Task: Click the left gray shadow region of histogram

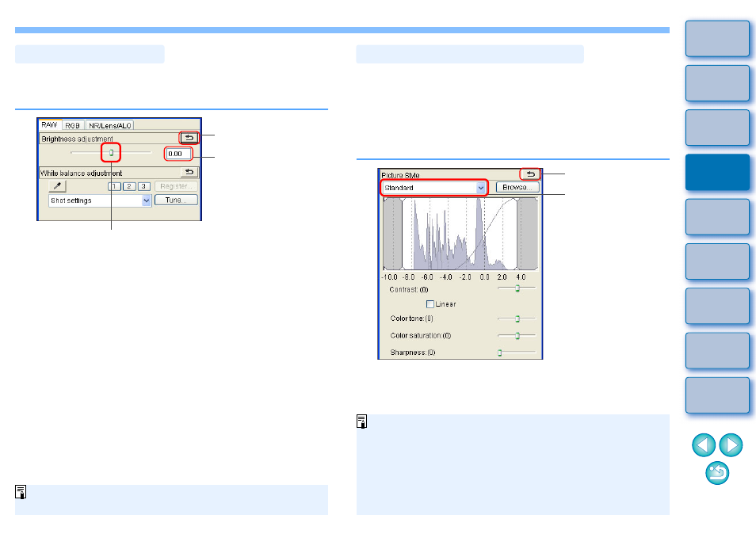Action: [x=393, y=234]
